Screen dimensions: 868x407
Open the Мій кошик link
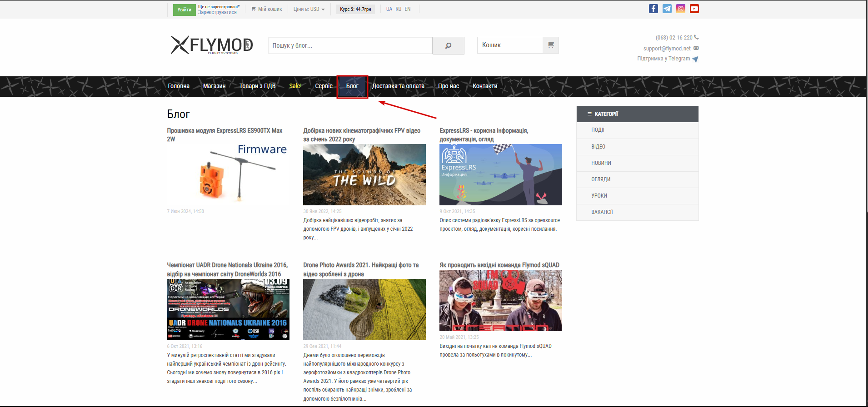click(270, 9)
